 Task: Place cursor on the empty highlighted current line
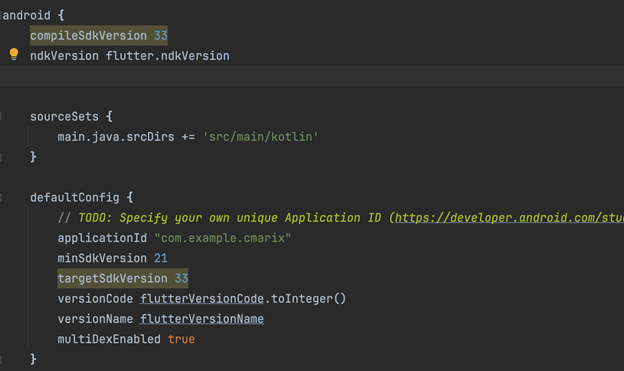click(312, 76)
